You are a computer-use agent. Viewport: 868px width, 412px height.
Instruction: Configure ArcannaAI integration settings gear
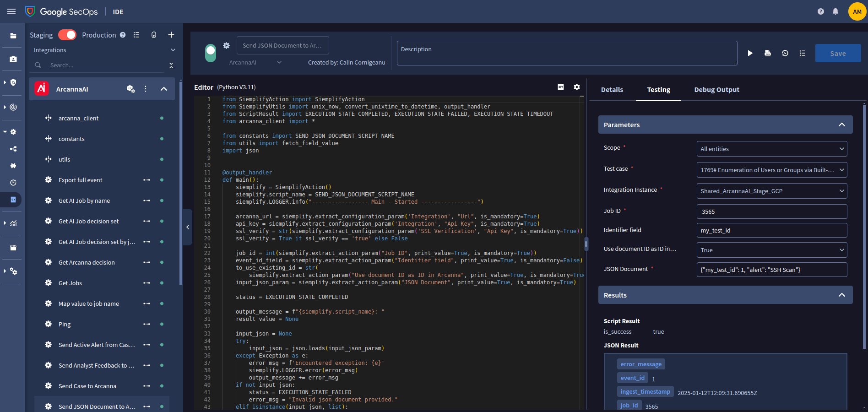pyautogui.click(x=131, y=89)
